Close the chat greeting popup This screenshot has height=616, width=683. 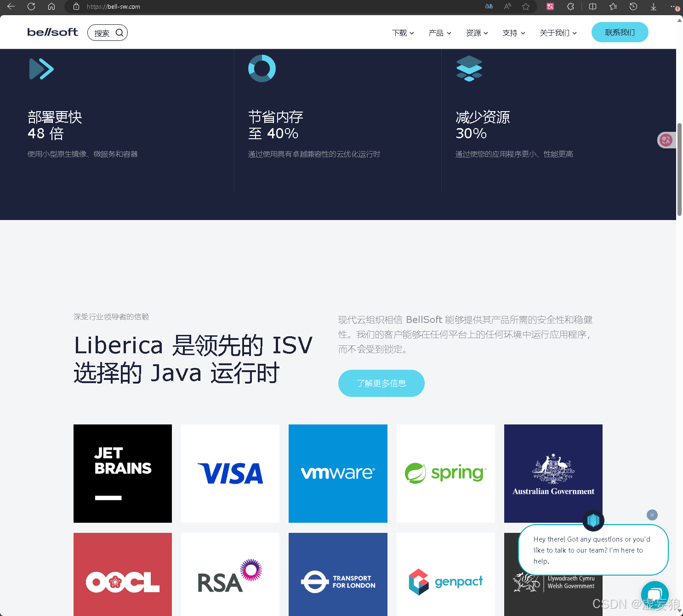(x=652, y=515)
